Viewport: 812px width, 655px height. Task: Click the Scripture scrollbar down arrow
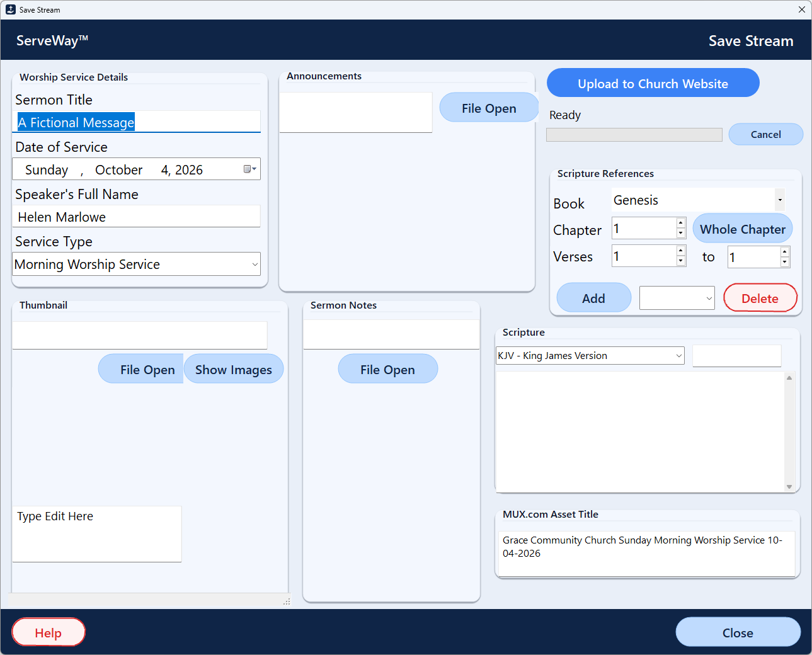[789, 487]
